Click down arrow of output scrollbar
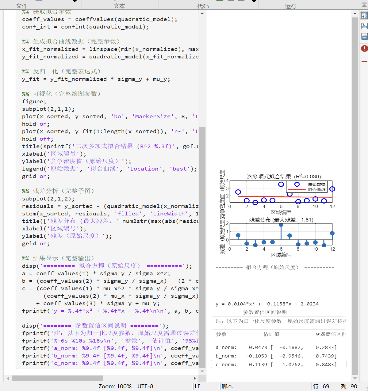This screenshot has width=368, height=391. pyautogui.click(x=355, y=378)
